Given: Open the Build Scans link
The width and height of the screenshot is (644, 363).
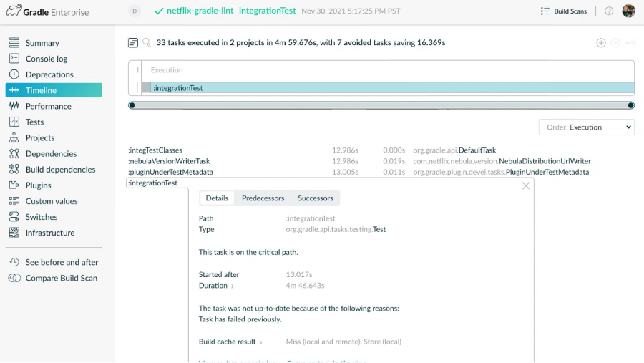Looking at the screenshot, I should click(x=570, y=11).
